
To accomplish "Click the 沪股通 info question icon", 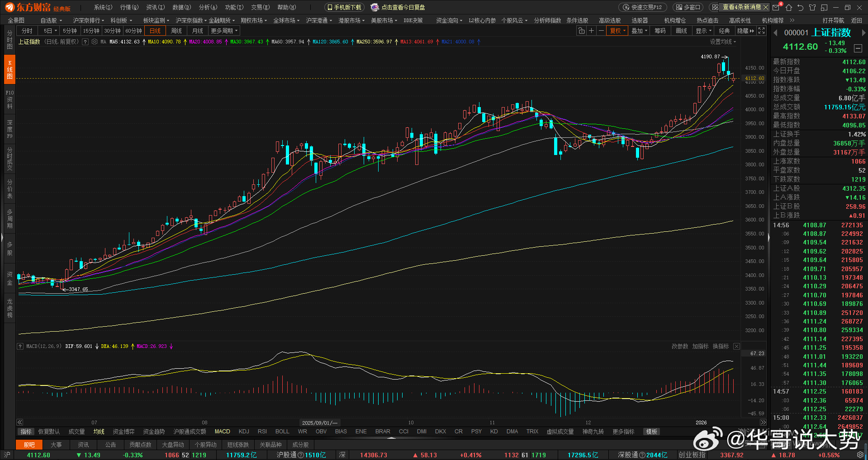I will 301,455.
